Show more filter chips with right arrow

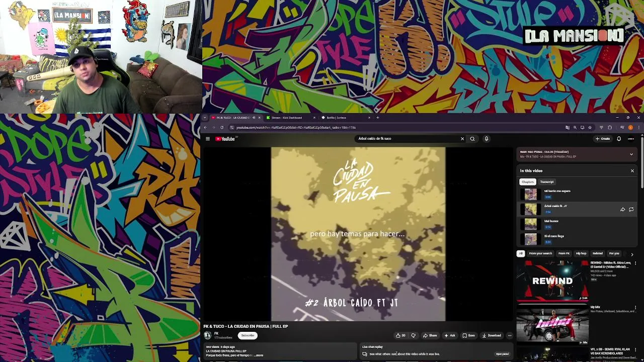(x=632, y=254)
